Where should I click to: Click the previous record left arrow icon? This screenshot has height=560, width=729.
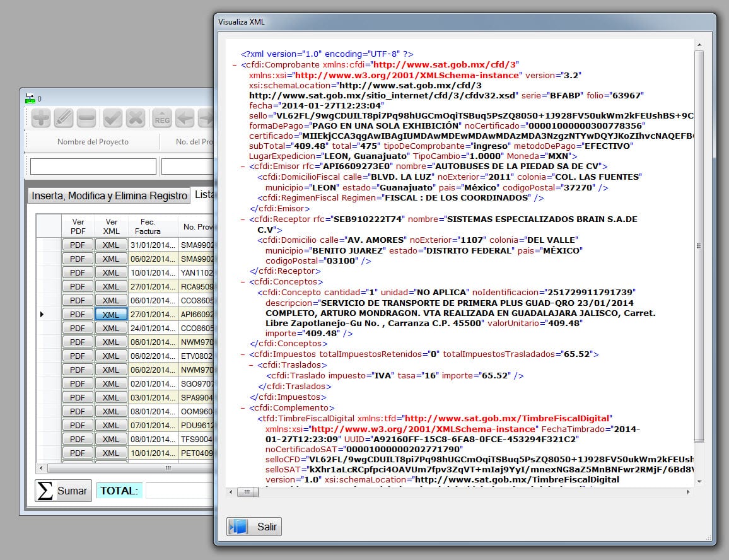pos(185,118)
